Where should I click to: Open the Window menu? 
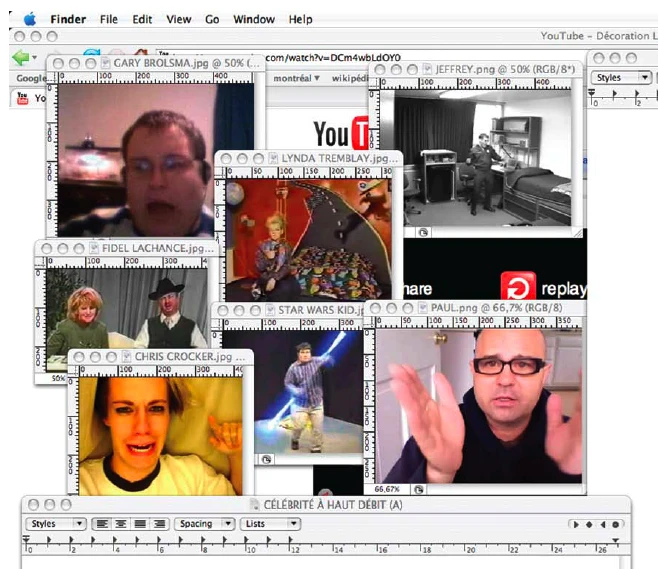(x=253, y=19)
